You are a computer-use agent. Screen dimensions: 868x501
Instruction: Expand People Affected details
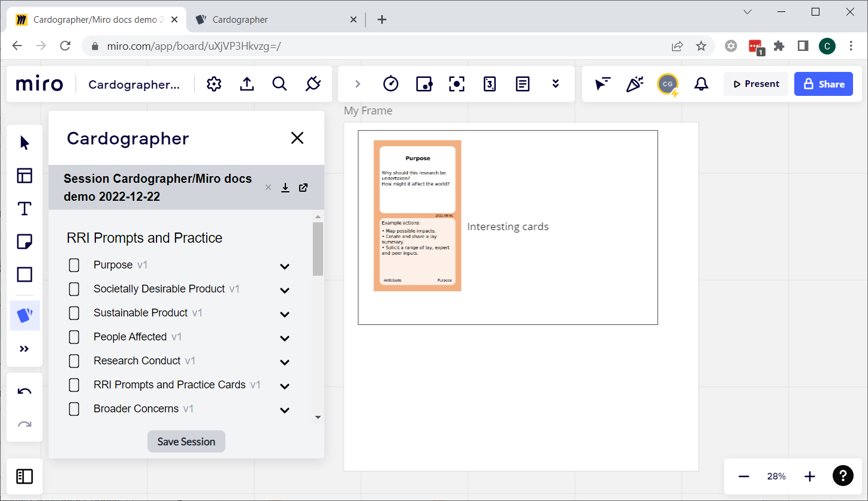pos(285,338)
